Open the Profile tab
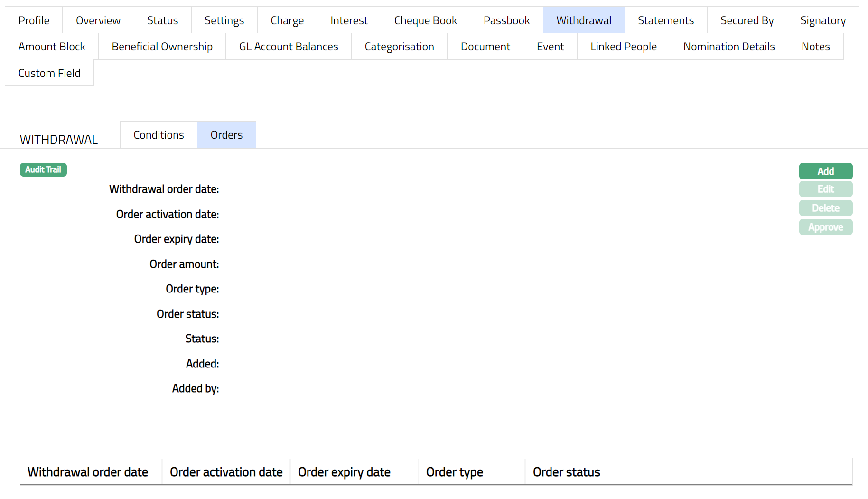 click(34, 20)
